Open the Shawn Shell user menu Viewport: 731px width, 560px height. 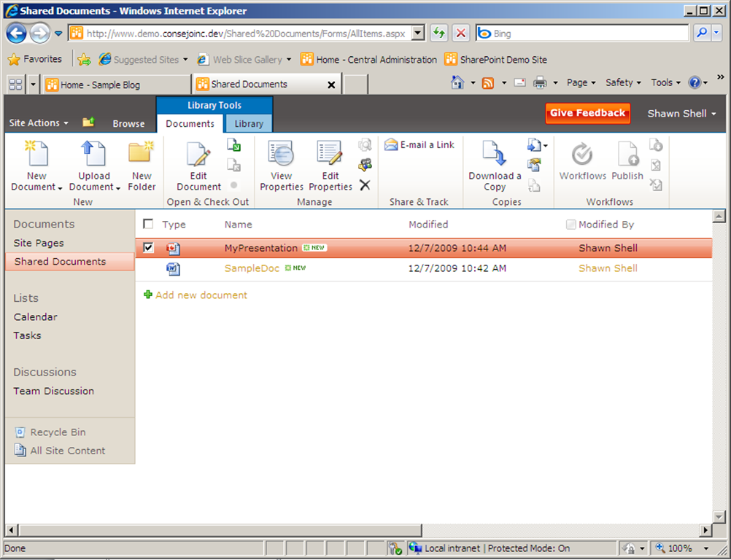point(681,114)
